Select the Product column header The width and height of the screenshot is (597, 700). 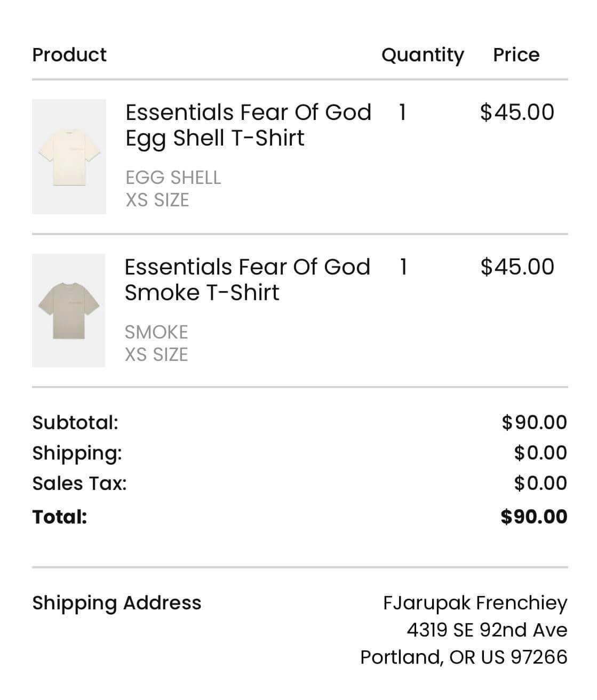click(69, 55)
